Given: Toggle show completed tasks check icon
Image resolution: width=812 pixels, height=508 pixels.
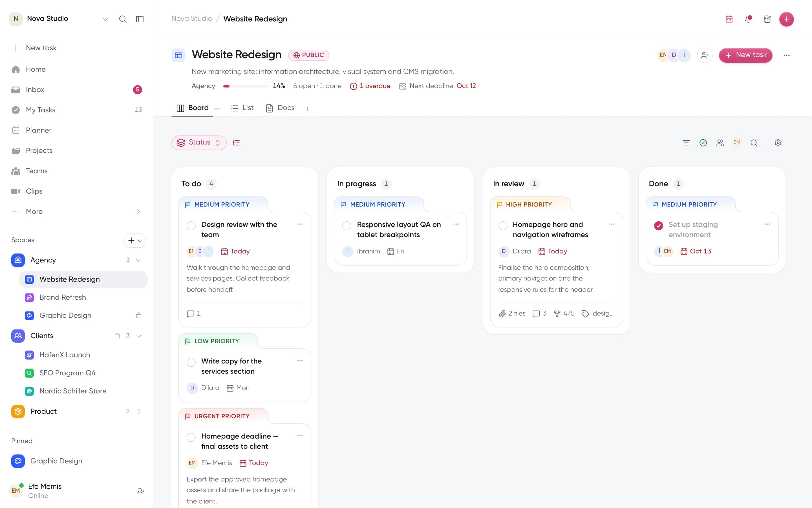Looking at the screenshot, I should 703,143.
